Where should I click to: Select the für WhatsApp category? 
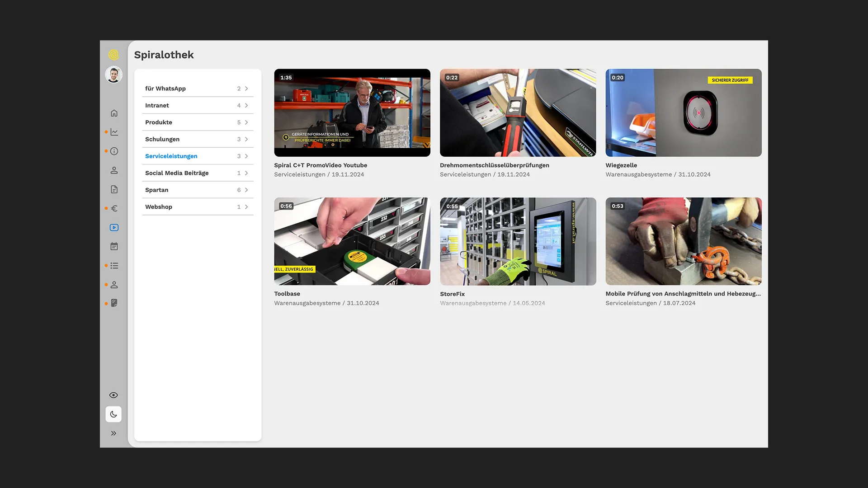(198, 89)
